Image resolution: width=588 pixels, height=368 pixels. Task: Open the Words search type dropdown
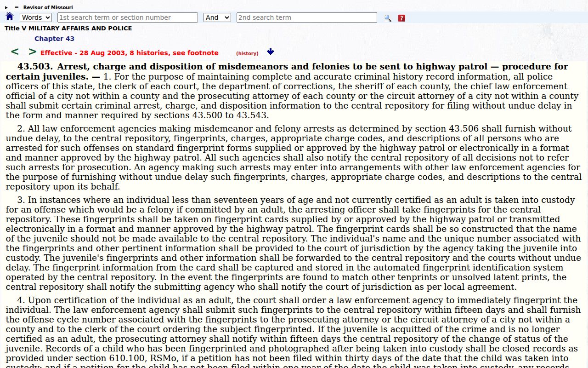pos(36,17)
